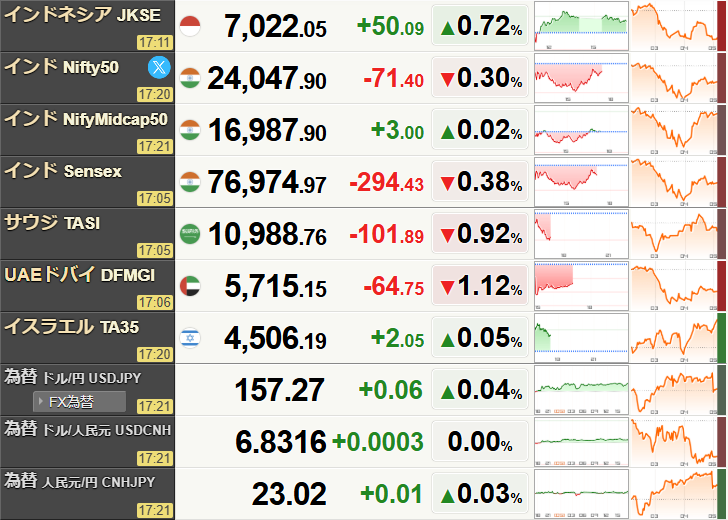Click USDCNH change +0.0003
Image resolution: width=728 pixels, height=520 pixels.
pos(378,442)
